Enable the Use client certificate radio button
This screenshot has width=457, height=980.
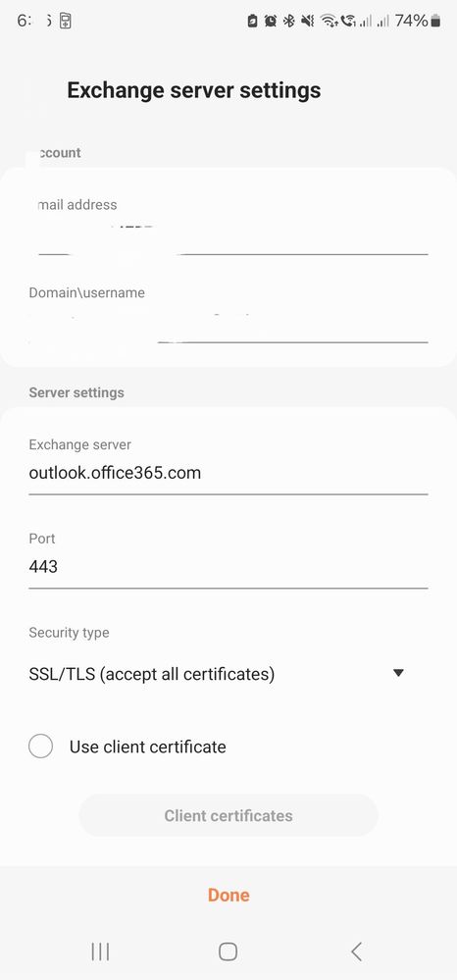tap(40, 747)
